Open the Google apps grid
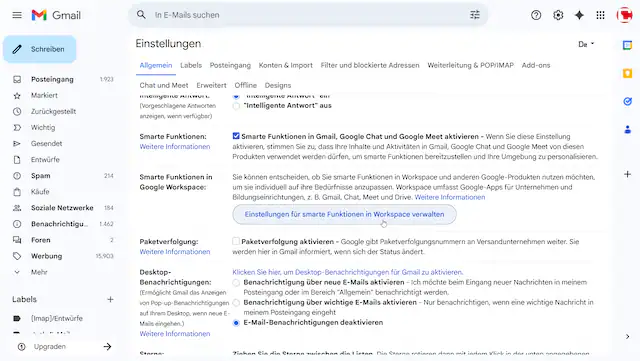Viewport: 640px width, 361px height. pos(600,15)
